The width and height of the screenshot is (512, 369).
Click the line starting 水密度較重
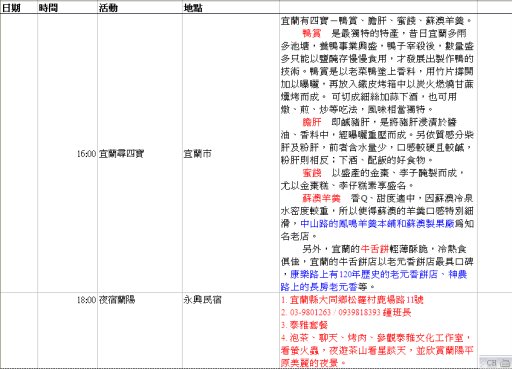[x=377, y=211]
